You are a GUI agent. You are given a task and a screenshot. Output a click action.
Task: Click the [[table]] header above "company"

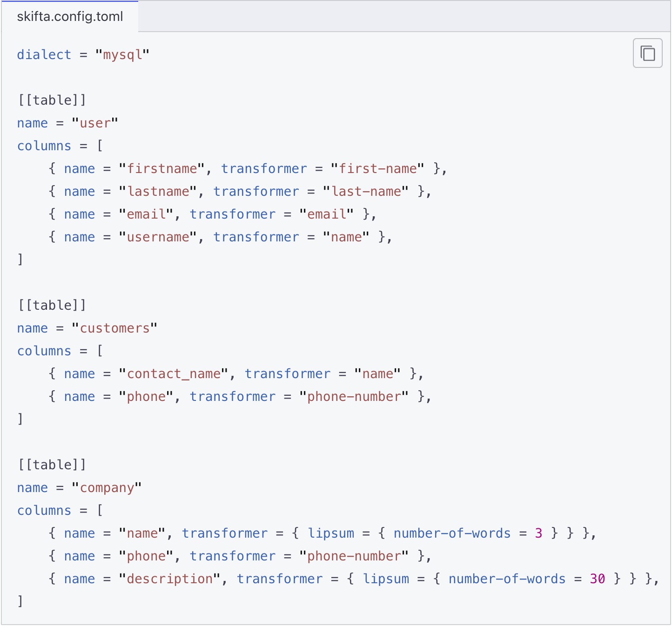52,465
